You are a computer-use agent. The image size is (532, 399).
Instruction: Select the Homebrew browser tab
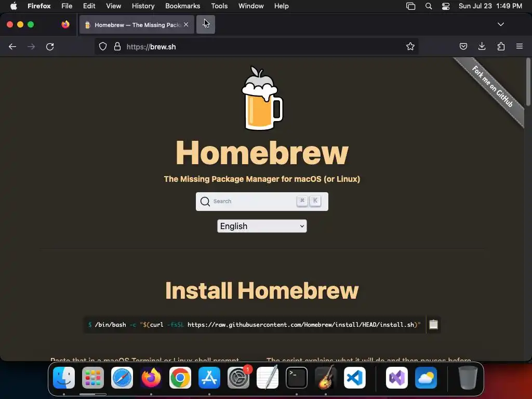(x=137, y=24)
